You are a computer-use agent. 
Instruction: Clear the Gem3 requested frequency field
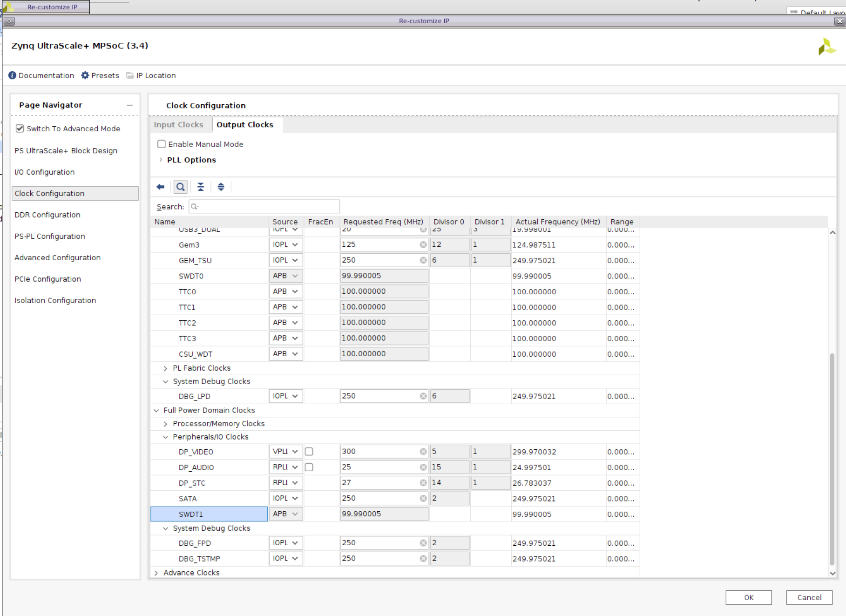(x=423, y=244)
